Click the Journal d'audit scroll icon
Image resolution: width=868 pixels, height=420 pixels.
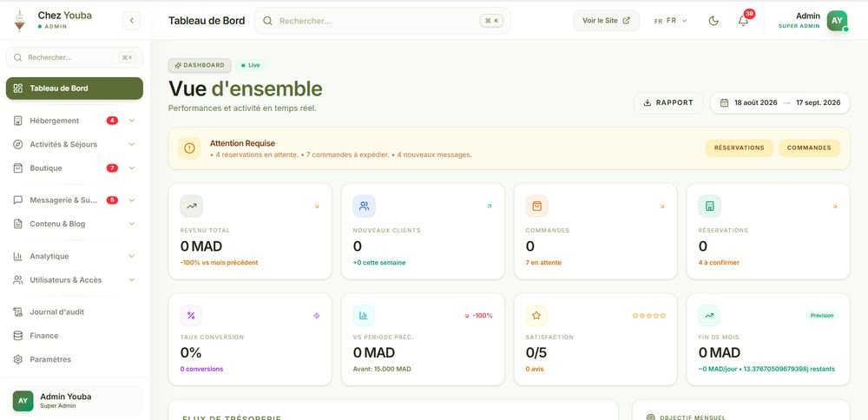[17, 312]
